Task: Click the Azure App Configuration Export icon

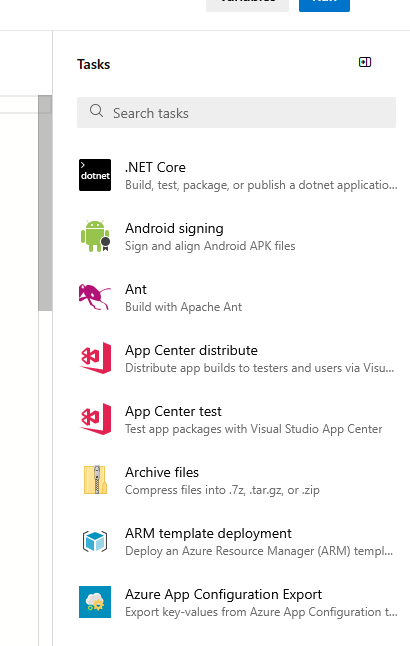Action: point(95,602)
